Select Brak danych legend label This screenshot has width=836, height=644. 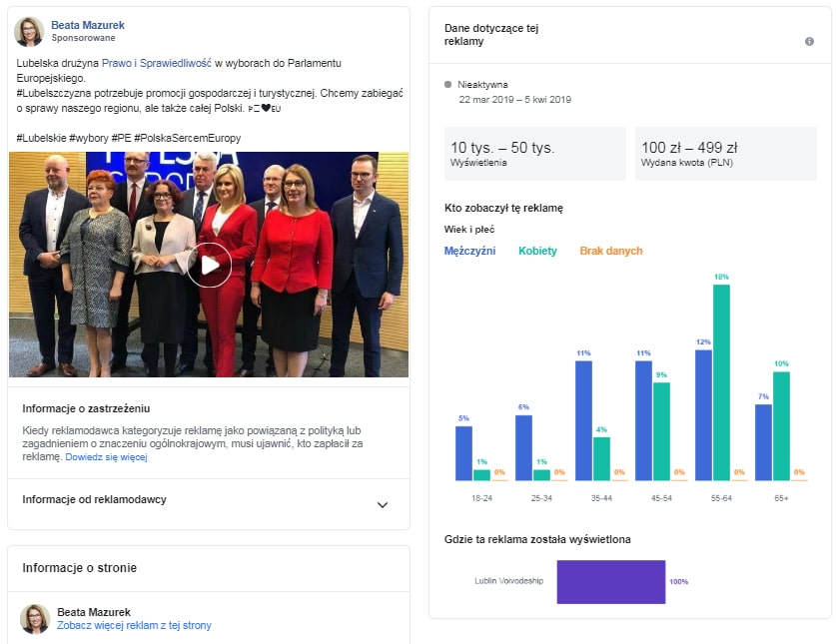click(x=611, y=251)
